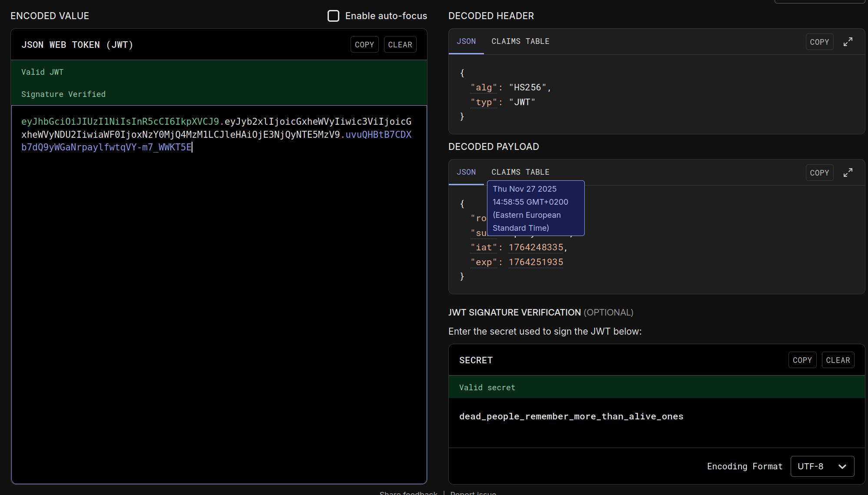Click the iat timestamp value 1764248335
Image resolution: width=868 pixels, height=495 pixels.
coord(536,247)
